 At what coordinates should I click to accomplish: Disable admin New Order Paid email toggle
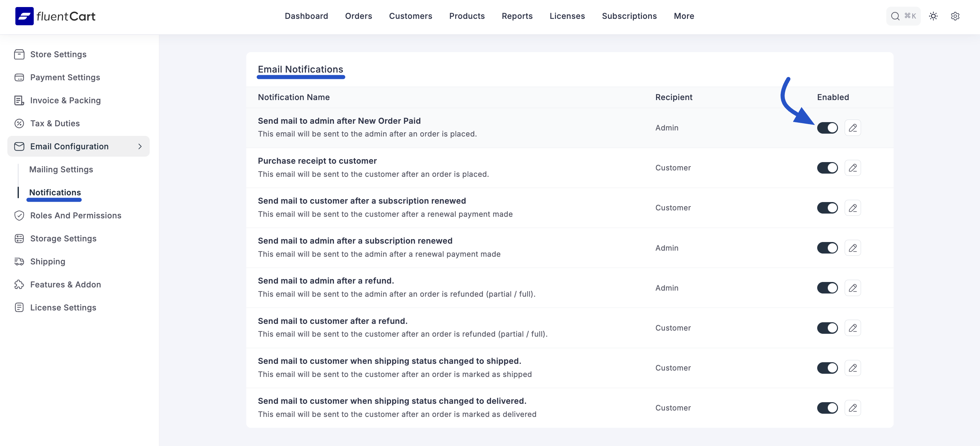[827, 128]
